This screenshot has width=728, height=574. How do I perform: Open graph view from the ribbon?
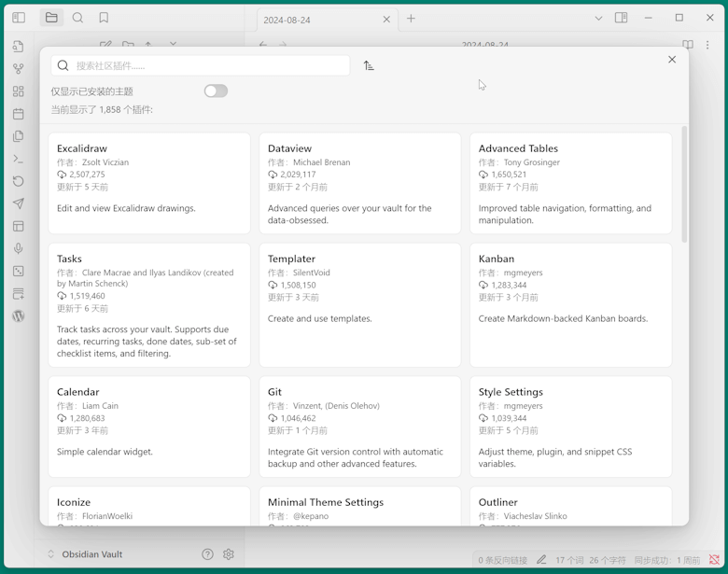18,69
